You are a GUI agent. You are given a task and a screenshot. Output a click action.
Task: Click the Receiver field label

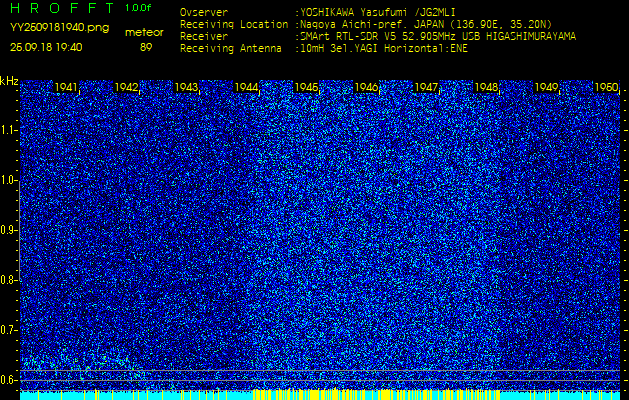[x=204, y=37]
